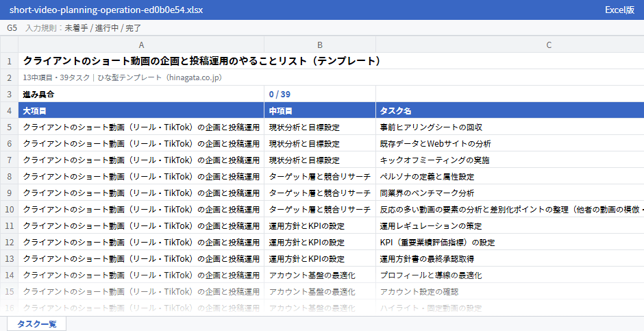The height and width of the screenshot is (331, 644).
Task: Click cell '運用レギュレーションの策定'
Action: coord(510,225)
